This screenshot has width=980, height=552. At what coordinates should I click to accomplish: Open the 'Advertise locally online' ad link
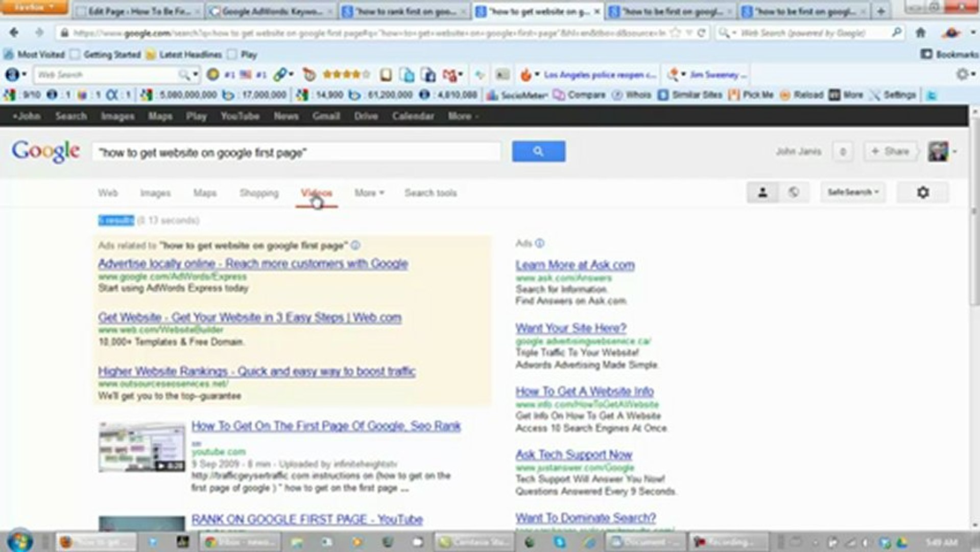pyautogui.click(x=253, y=264)
